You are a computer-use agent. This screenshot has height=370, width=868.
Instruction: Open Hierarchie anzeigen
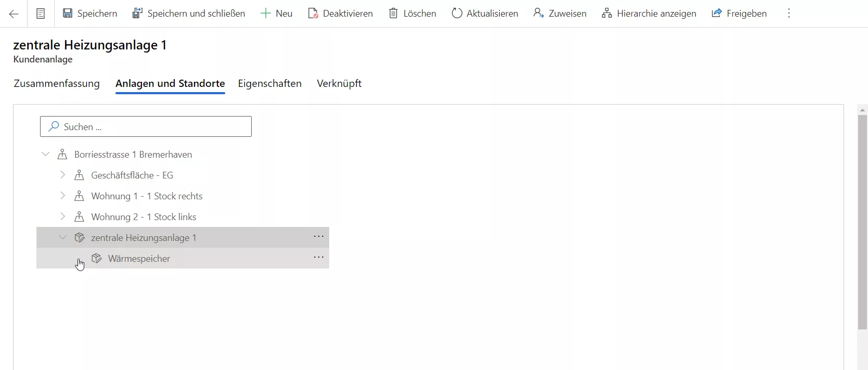[x=649, y=14]
